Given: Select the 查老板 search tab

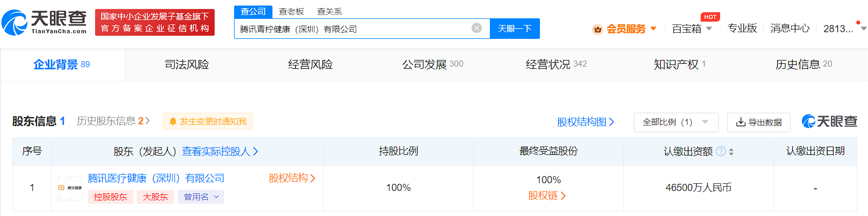Looking at the screenshot, I should coord(291,11).
